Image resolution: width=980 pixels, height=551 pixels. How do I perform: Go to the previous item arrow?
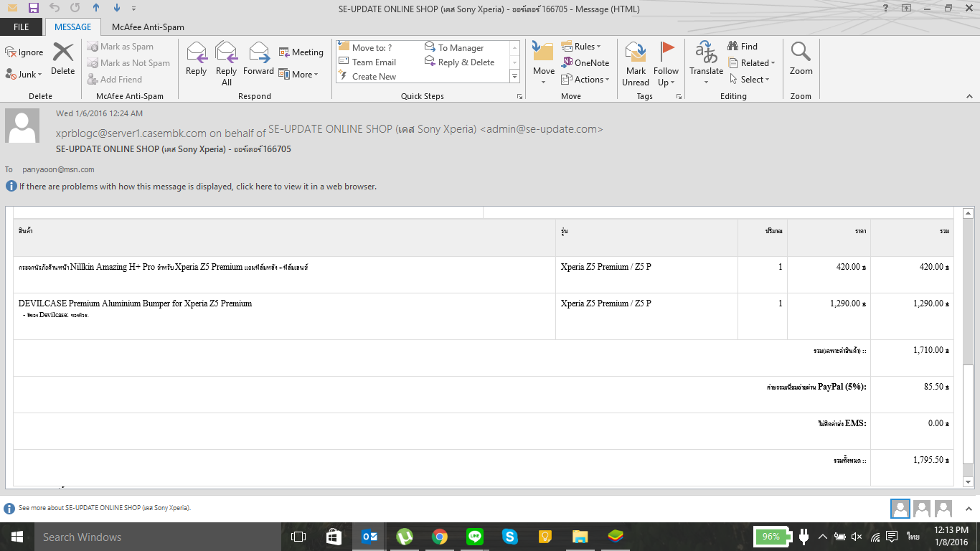[x=96, y=9]
